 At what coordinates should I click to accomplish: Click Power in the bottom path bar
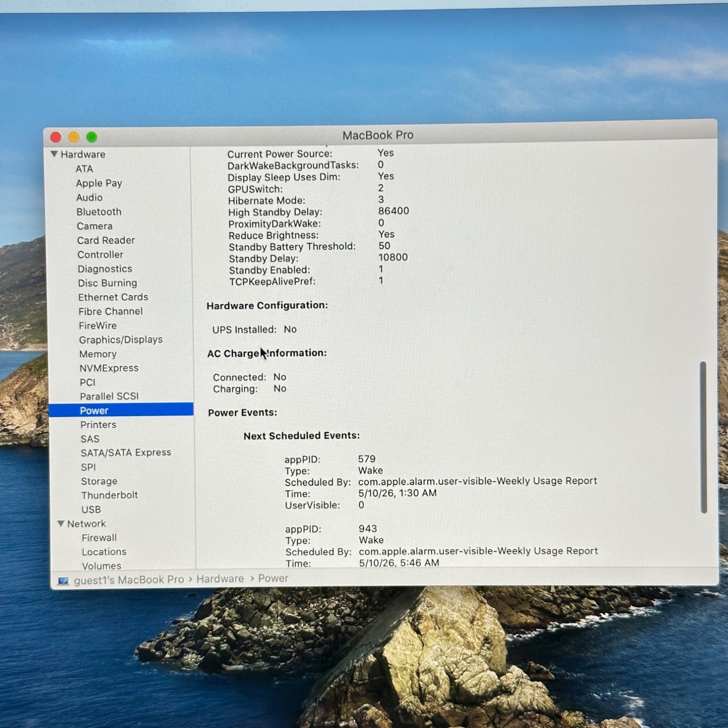(273, 578)
